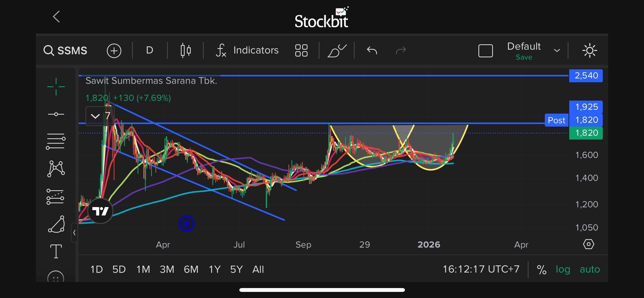The height and width of the screenshot is (298, 644).
Task: Select the horizontal line drawing tool
Action: click(x=56, y=114)
